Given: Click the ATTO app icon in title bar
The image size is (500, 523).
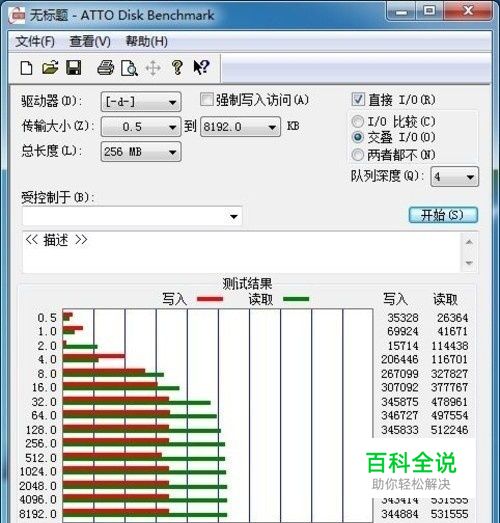Looking at the screenshot, I should click(17, 15).
